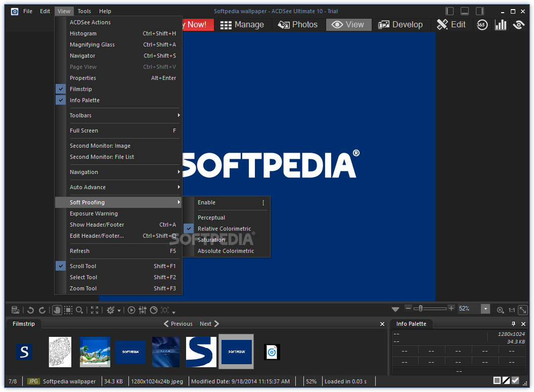Expand the Toolbars submenu

coord(118,115)
